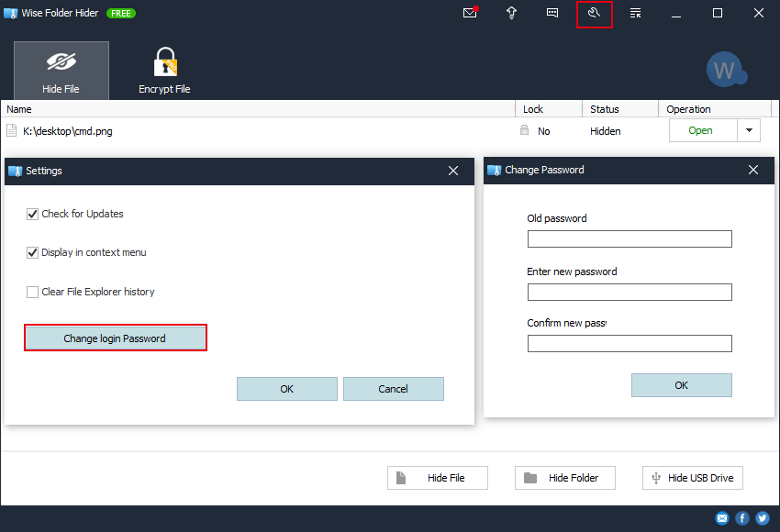Open the settings wrench icon in title bar
Viewport: 780px width, 532px height.
point(594,13)
